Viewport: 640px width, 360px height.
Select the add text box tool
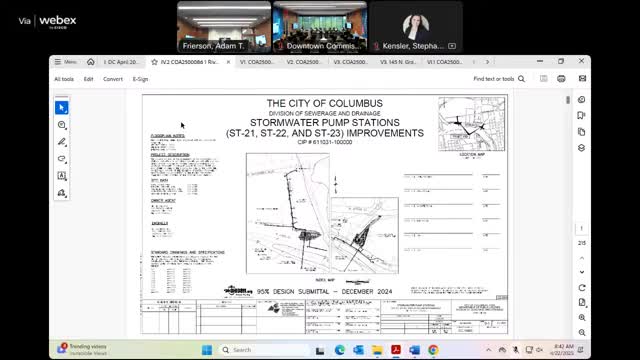[62, 176]
